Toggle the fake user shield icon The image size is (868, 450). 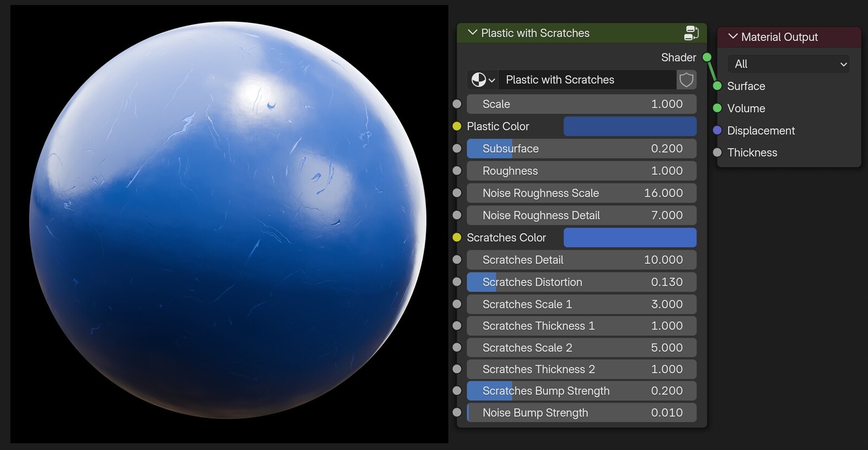[686, 80]
